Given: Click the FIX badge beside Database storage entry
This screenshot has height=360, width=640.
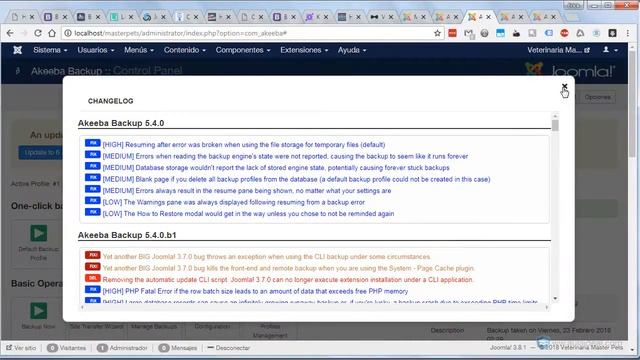Looking at the screenshot, I should click(x=93, y=166).
